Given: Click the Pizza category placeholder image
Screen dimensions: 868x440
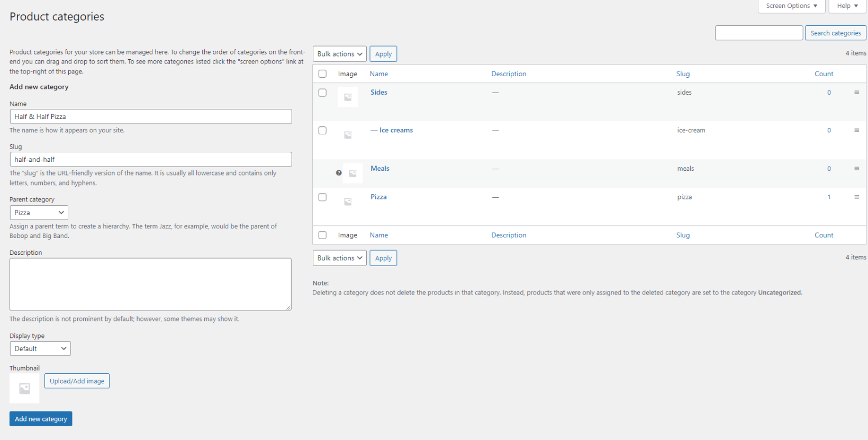Looking at the screenshot, I should 348,202.
